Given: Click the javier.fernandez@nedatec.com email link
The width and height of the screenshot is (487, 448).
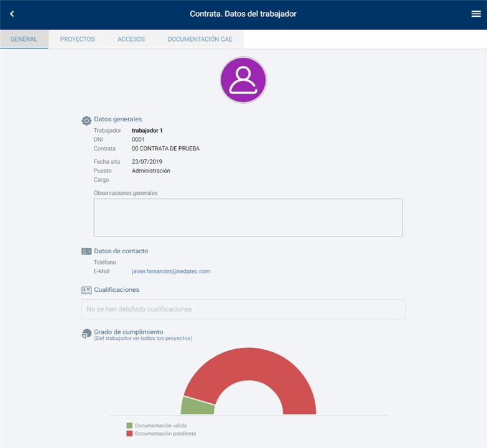Looking at the screenshot, I should 171,271.
